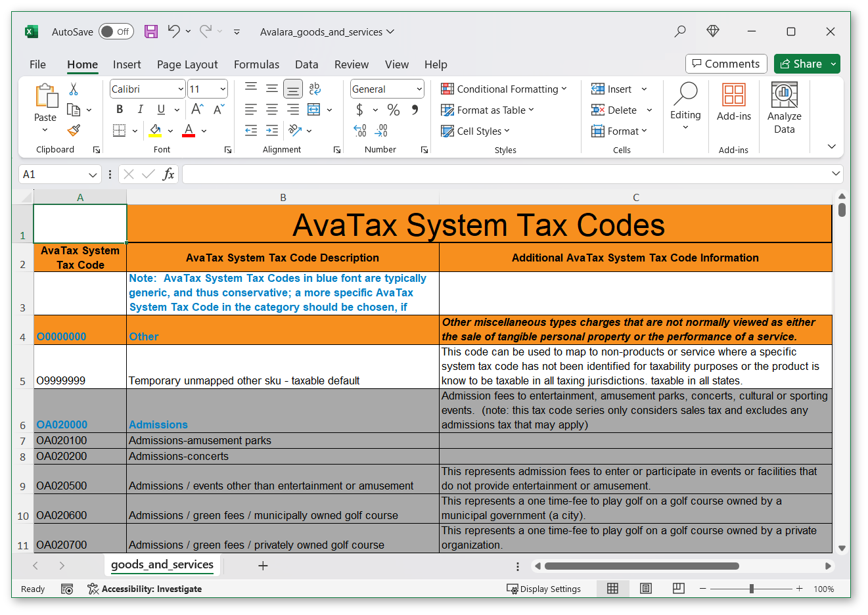Click Decrease Decimal icon
The width and height of the screenshot is (868, 615).
(x=381, y=131)
